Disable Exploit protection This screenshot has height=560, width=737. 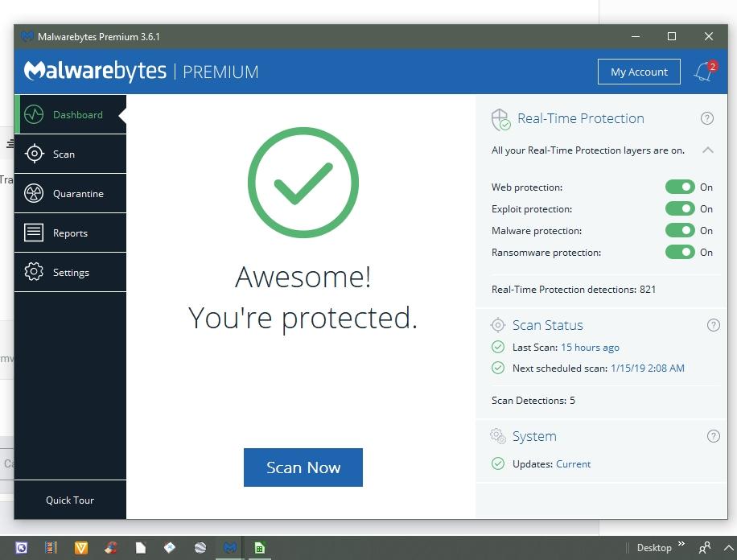(x=681, y=208)
